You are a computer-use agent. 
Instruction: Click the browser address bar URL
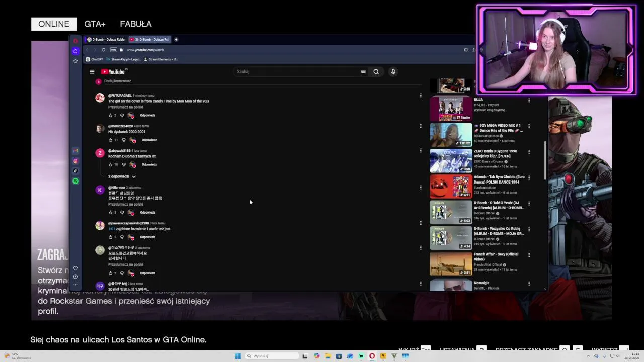click(x=145, y=50)
